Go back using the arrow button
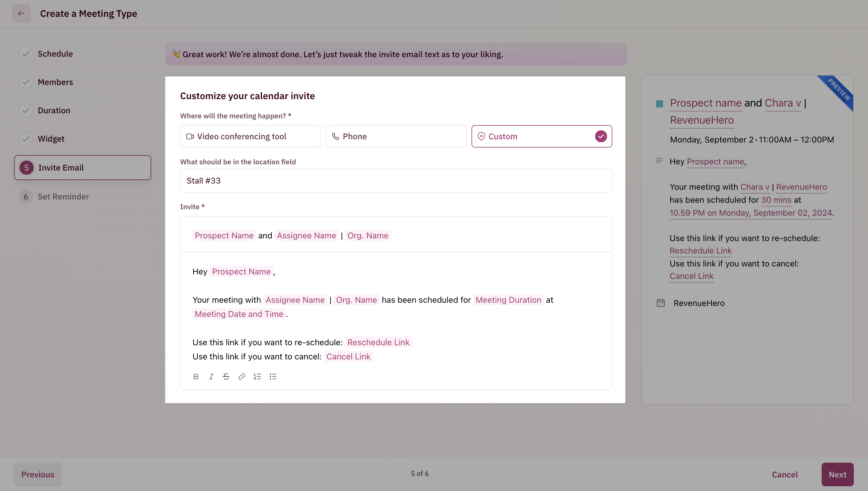This screenshot has width=868, height=491. pyautogui.click(x=21, y=14)
